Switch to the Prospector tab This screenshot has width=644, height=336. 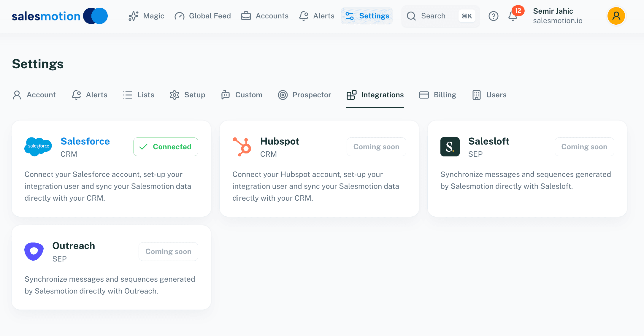pos(304,95)
